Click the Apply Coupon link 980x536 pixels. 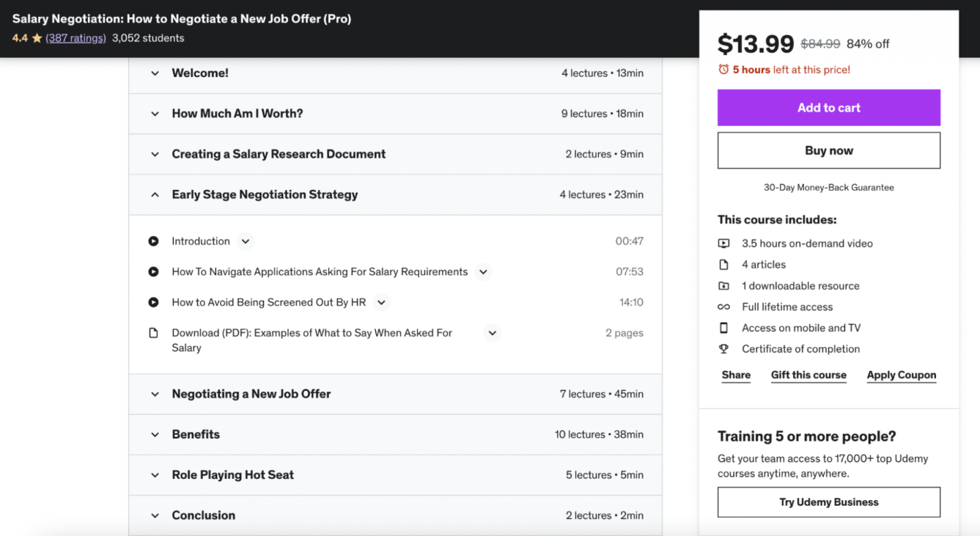pos(901,375)
